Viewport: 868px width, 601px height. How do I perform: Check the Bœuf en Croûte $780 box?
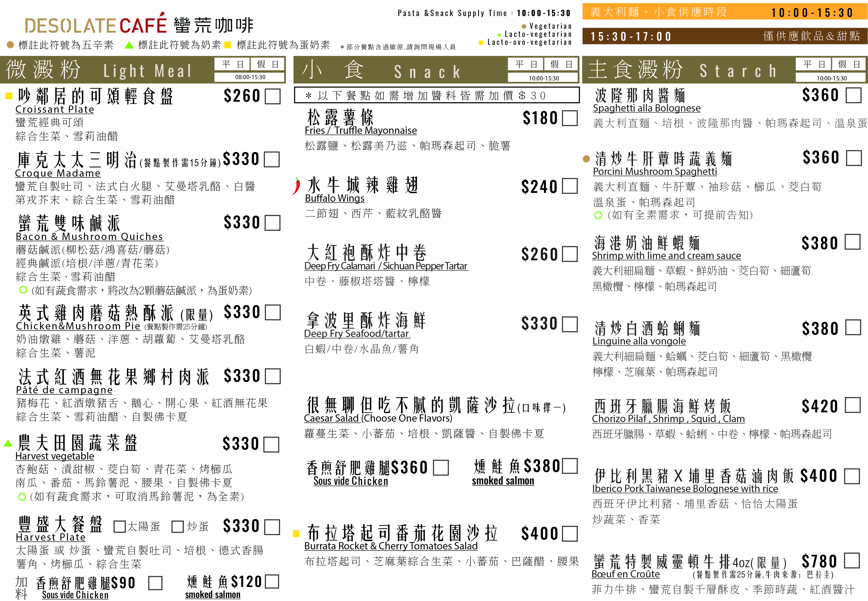(851, 561)
